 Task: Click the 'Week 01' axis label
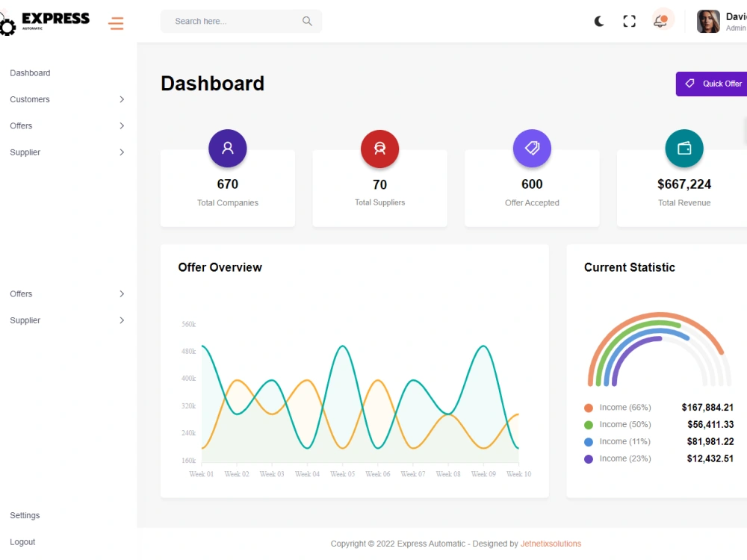tap(202, 474)
